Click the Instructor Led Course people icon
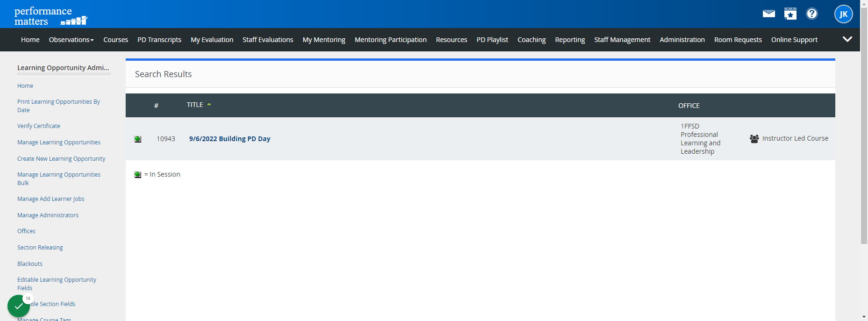868x321 pixels. click(x=754, y=138)
